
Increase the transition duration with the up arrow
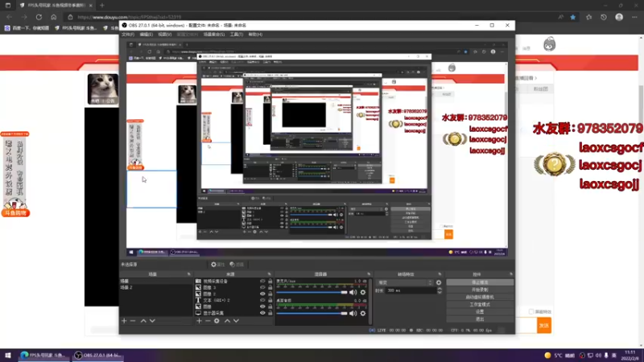[x=439, y=289]
